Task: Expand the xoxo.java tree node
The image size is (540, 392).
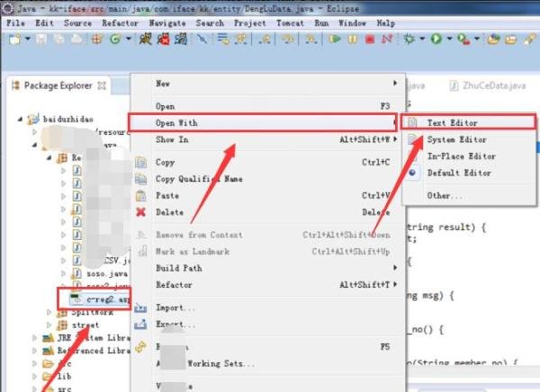Action: [x=63, y=273]
